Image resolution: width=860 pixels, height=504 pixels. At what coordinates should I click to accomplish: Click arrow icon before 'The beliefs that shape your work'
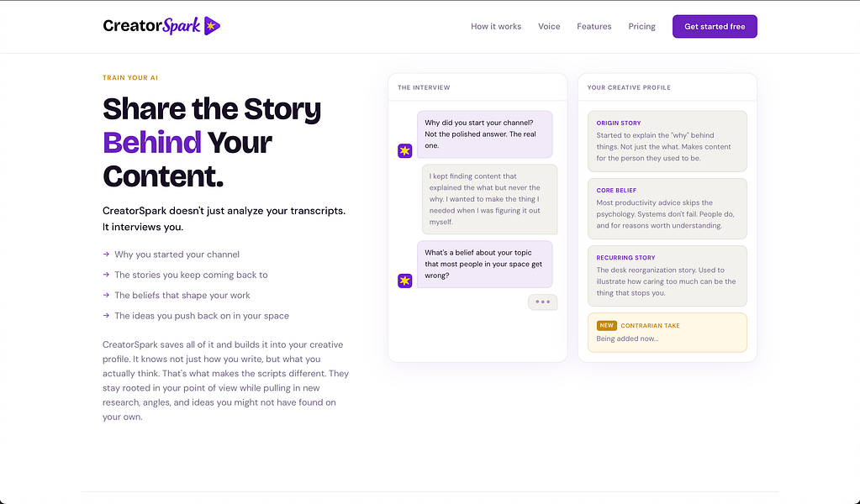pos(106,296)
